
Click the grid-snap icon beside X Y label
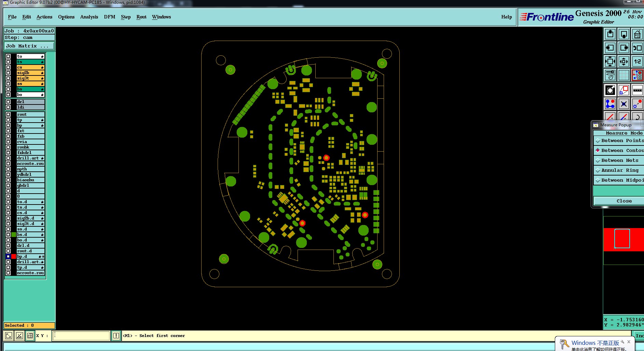[30, 336]
